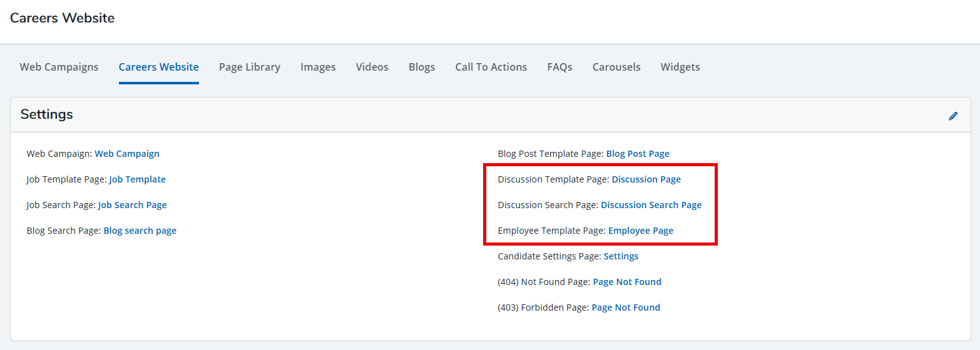Select the Careers Website tab

coord(158,67)
